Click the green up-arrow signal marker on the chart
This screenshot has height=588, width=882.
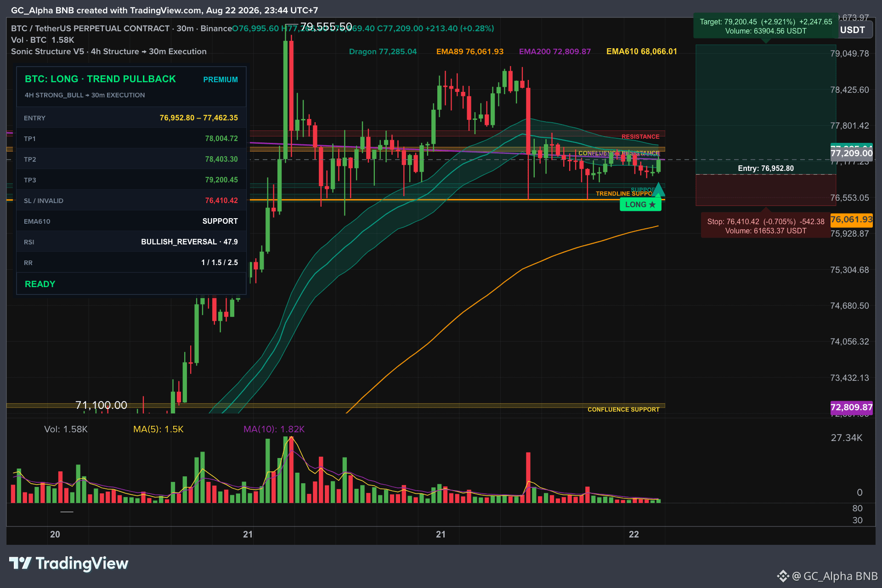[659, 189]
